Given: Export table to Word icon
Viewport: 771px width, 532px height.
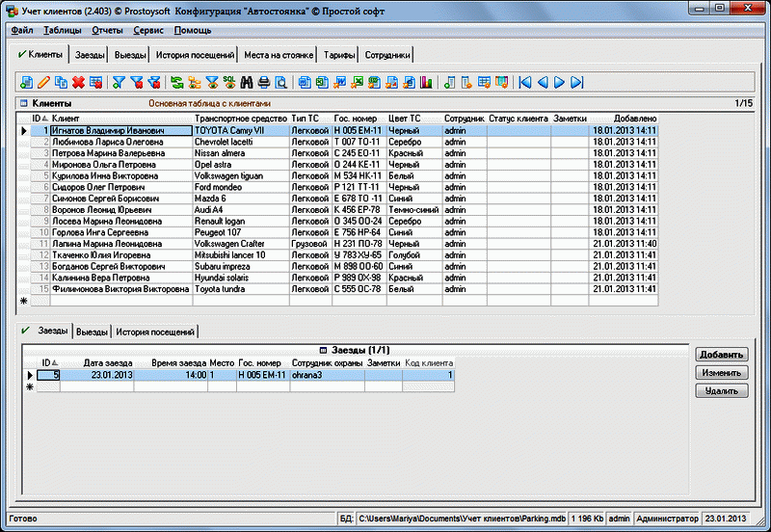Looking at the screenshot, I should pyautogui.click(x=305, y=82).
